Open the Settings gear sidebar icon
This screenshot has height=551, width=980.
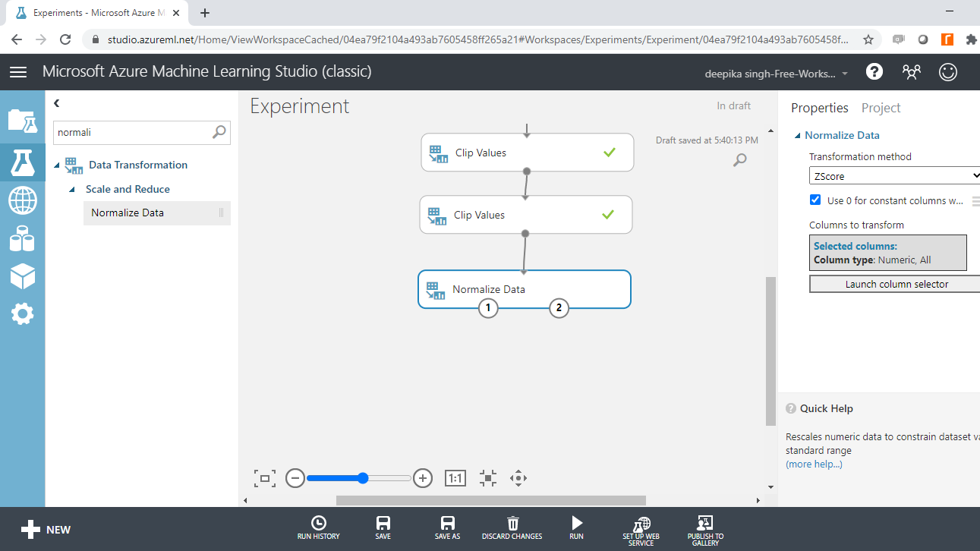(x=22, y=313)
